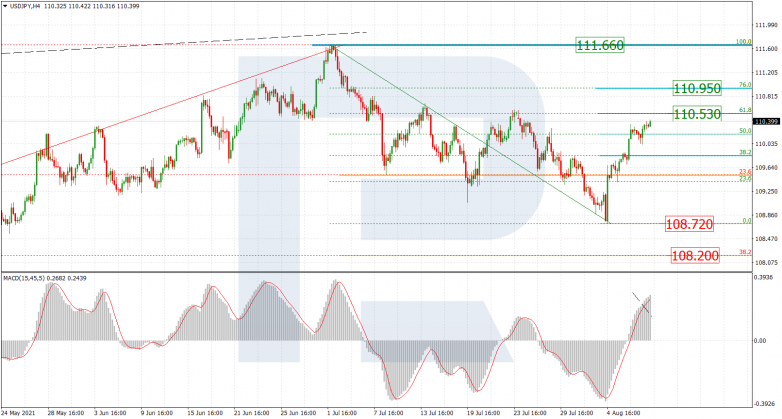Click the 111.660 green price label
782x419 pixels.
click(x=599, y=45)
